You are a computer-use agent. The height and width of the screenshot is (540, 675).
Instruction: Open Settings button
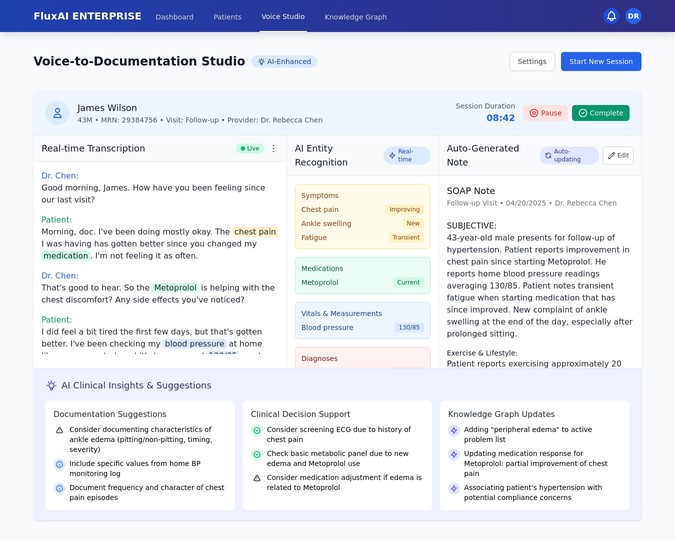pyautogui.click(x=532, y=62)
